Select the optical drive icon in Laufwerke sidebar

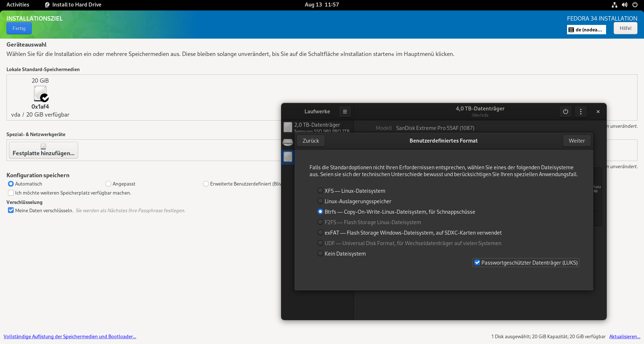288,142
